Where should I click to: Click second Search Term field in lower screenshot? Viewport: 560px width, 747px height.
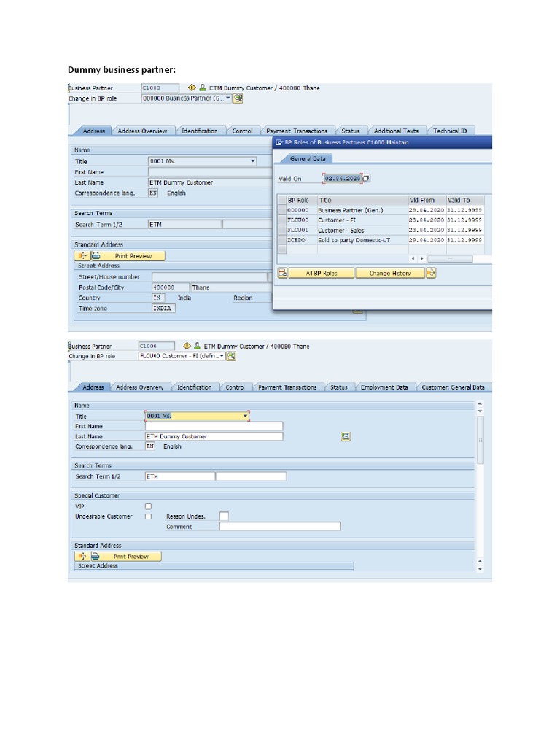click(251, 476)
